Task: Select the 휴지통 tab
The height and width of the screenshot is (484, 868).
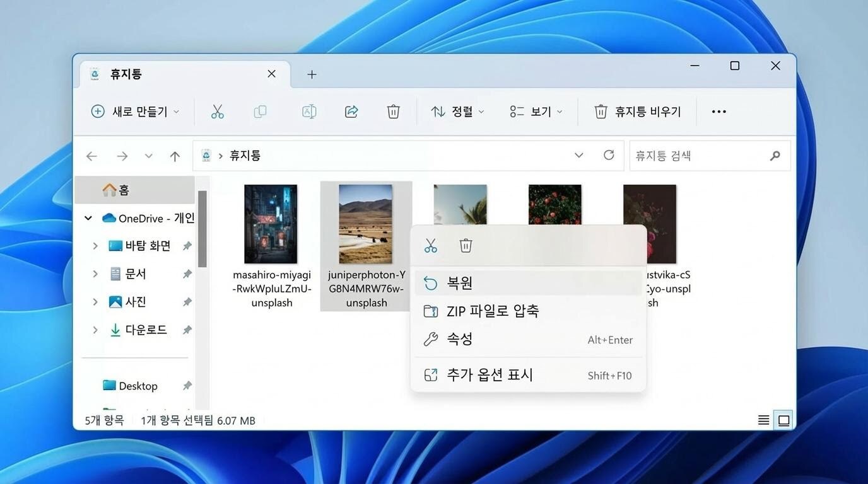Action: pyautogui.click(x=184, y=74)
